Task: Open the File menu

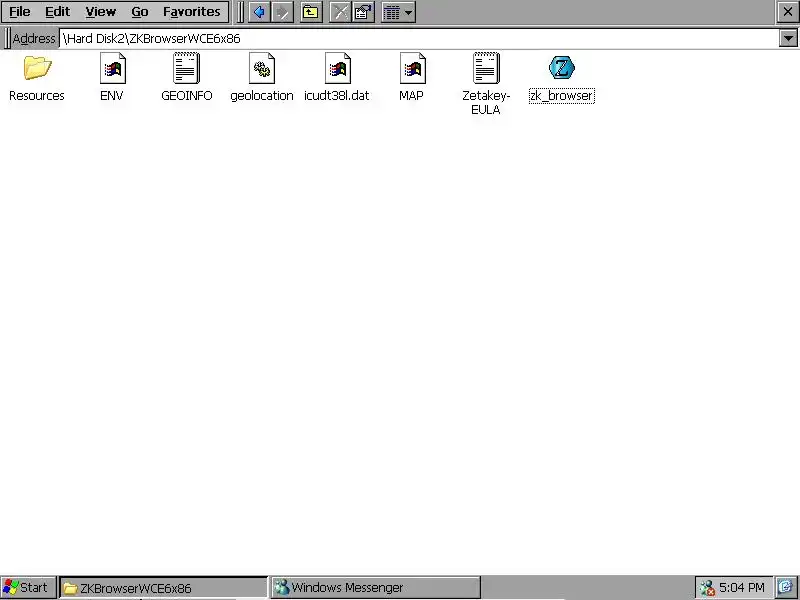Action: tap(20, 12)
